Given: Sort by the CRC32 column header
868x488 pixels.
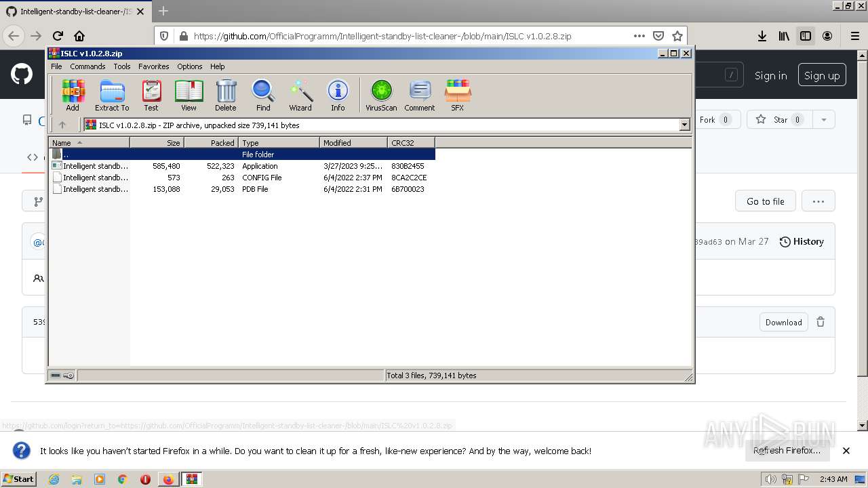Looking at the screenshot, I should pyautogui.click(x=411, y=142).
